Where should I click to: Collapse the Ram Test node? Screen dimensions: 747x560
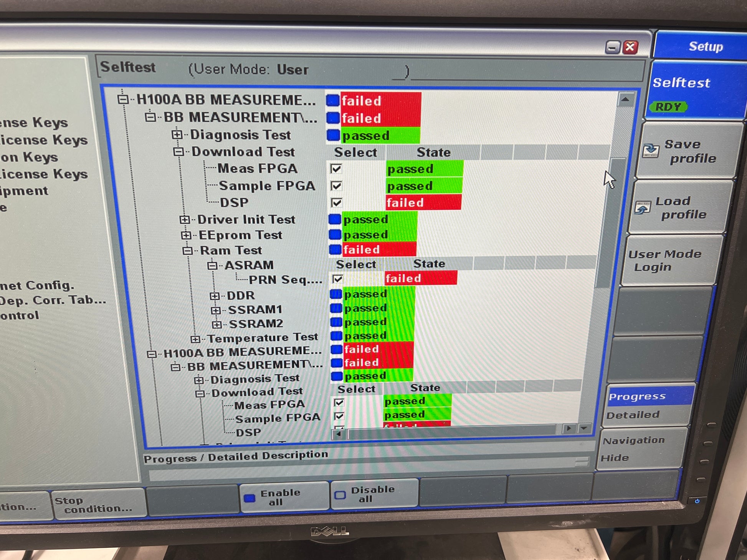click(187, 250)
